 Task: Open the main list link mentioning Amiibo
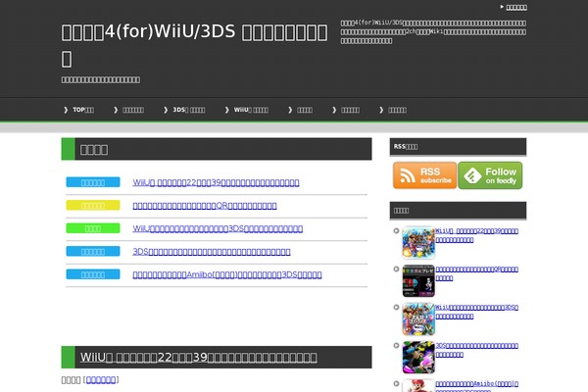point(227,275)
